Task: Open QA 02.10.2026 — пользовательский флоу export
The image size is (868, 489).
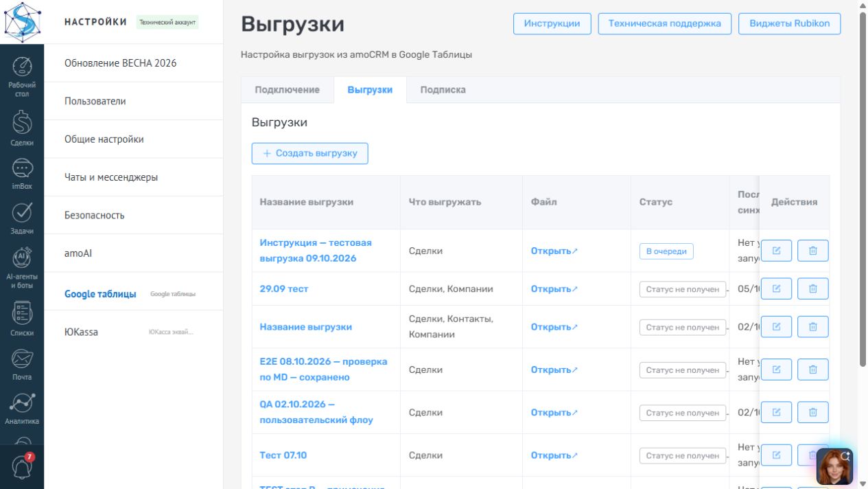Action: click(x=316, y=412)
